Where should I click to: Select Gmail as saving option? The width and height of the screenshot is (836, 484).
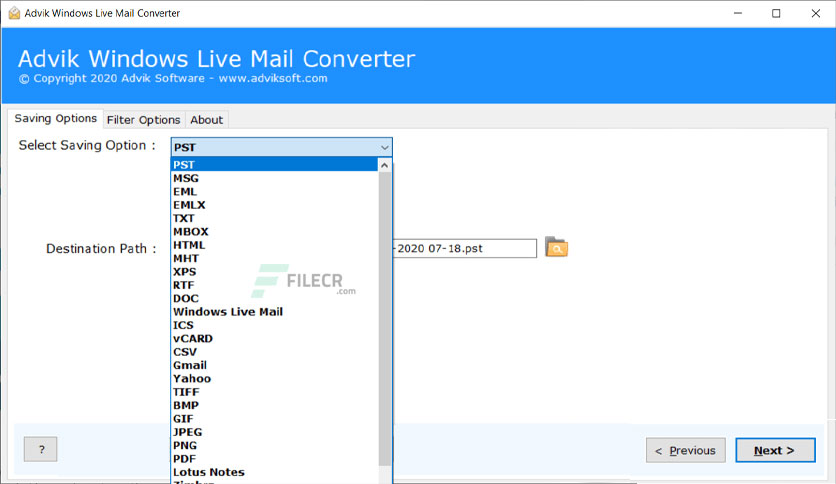click(275, 365)
